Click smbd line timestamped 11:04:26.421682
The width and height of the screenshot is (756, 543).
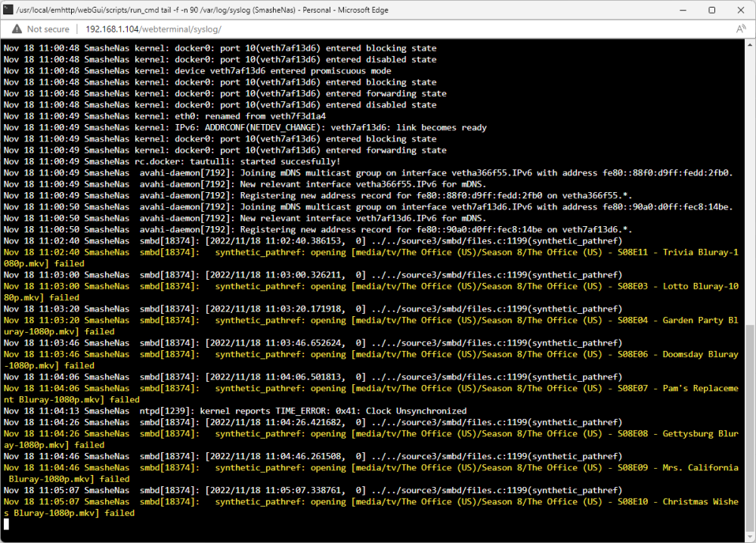[x=313, y=423]
